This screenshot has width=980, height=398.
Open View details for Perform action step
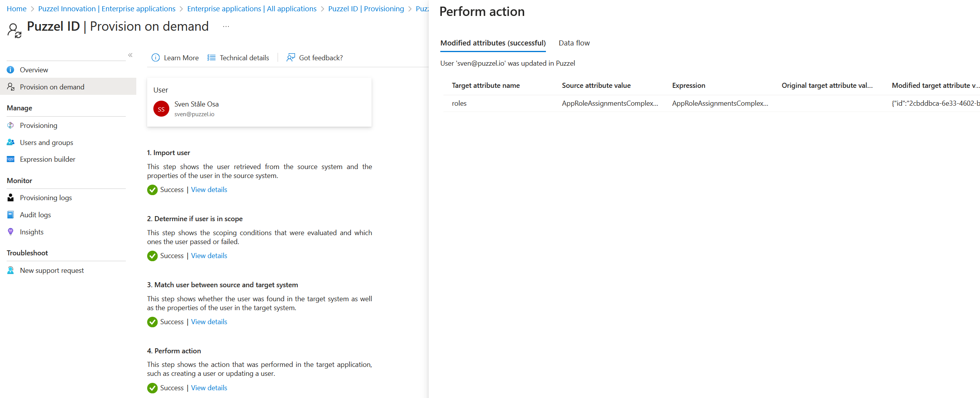[x=209, y=388]
